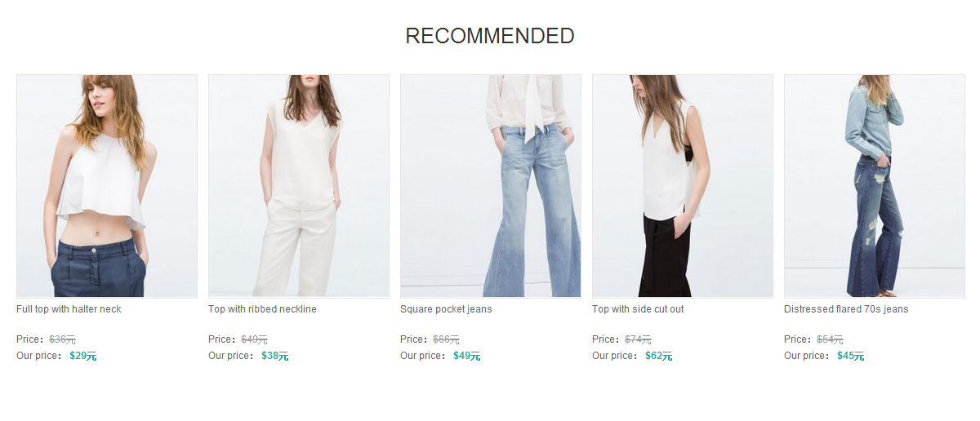Click the $62 our price value
The width and height of the screenshot is (980, 421).
(x=659, y=356)
